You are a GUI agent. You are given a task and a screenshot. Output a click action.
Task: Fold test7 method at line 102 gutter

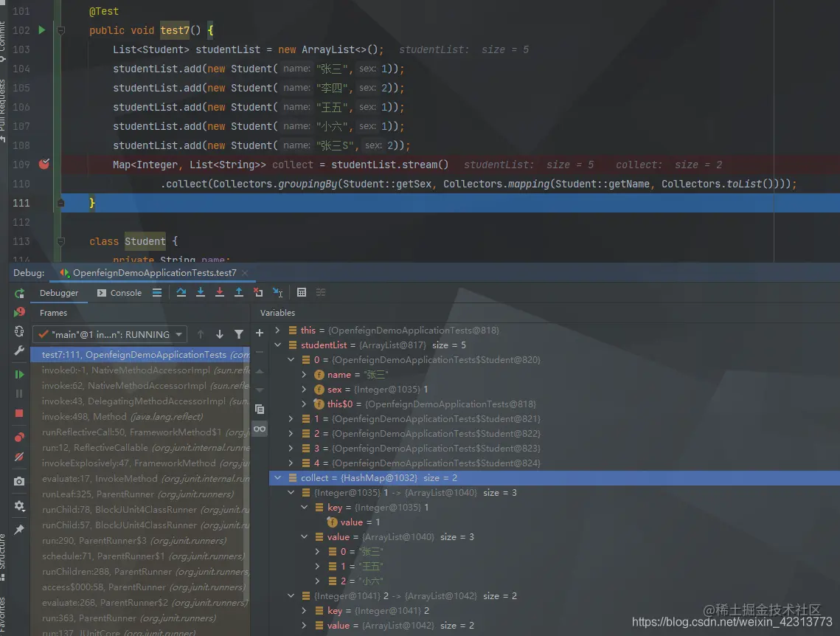tap(60, 30)
